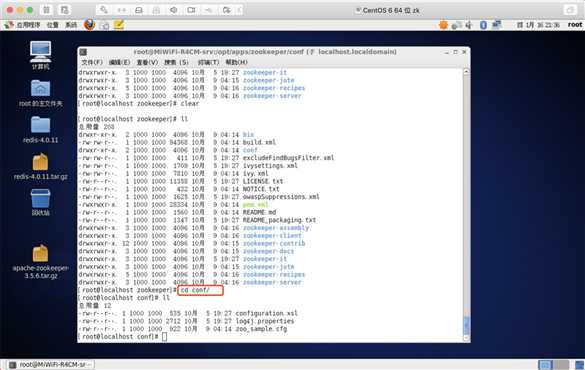Click 'ivysettings.xml' in terminal listing
585x370 pixels.
(x=270, y=165)
